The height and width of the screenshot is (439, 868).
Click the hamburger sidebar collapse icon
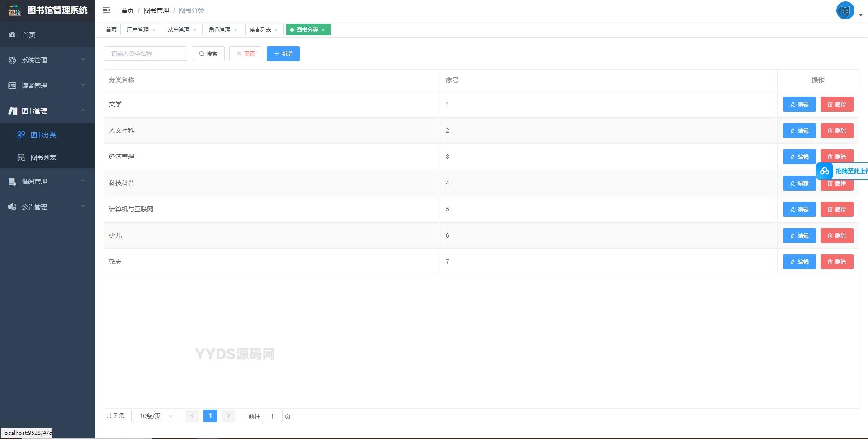click(x=106, y=10)
